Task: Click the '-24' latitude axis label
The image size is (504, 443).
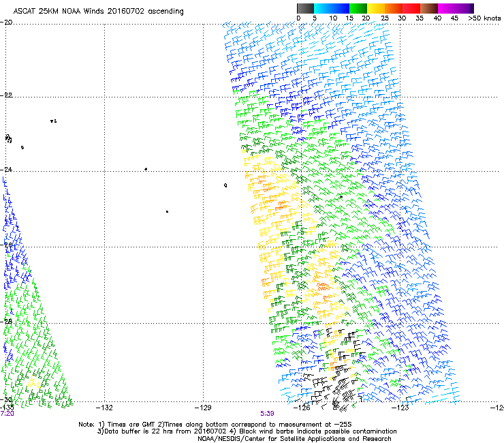Action: coord(6,170)
